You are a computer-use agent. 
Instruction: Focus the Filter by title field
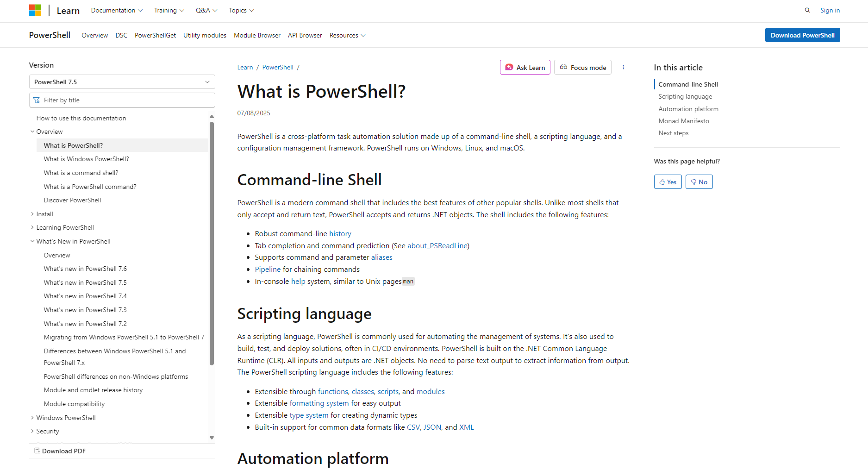pyautogui.click(x=122, y=100)
